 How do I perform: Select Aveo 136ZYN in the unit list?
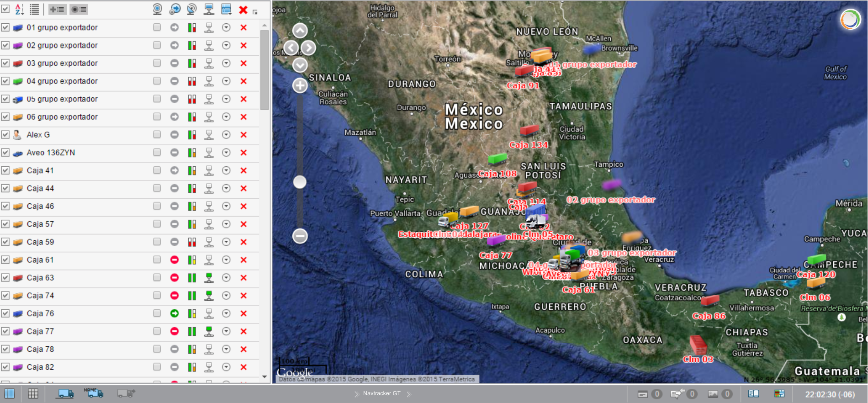51,153
